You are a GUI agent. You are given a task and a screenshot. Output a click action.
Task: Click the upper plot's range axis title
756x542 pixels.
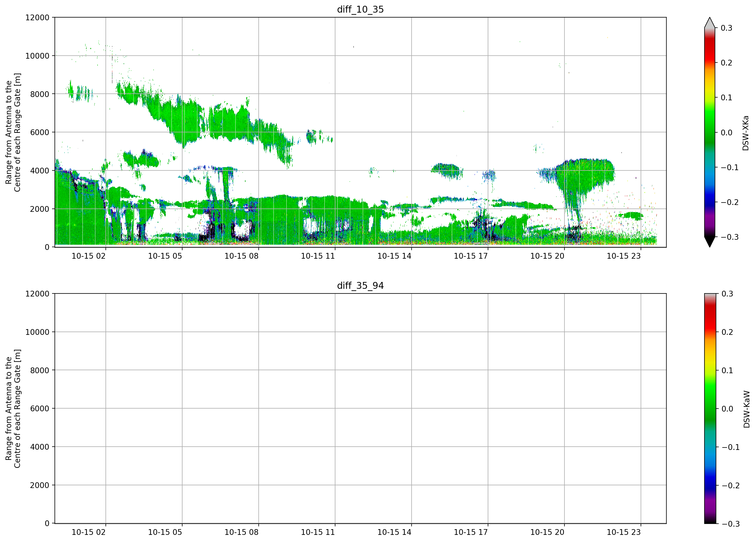point(13,132)
